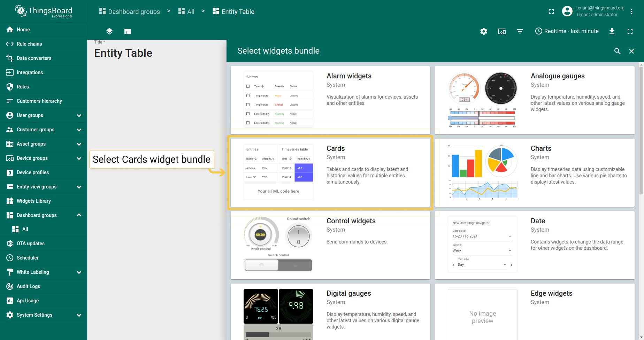Expand the Device groups menu
Screen dimensions: 644x340
pos(79,158)
